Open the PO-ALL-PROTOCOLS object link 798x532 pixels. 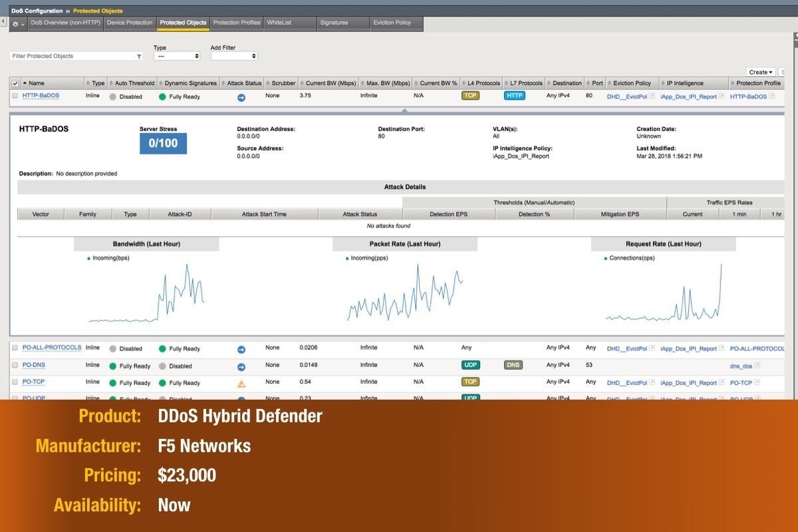coord(52,348)
